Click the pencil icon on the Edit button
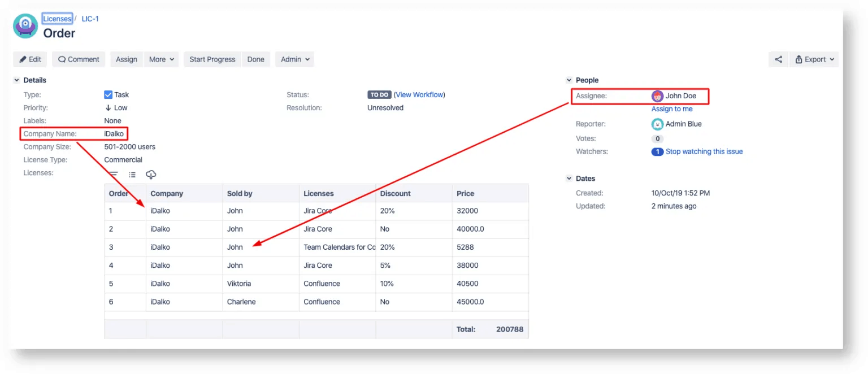Viewport: 868px width, 374px height. pyautogui.click(x=21, y=59)
